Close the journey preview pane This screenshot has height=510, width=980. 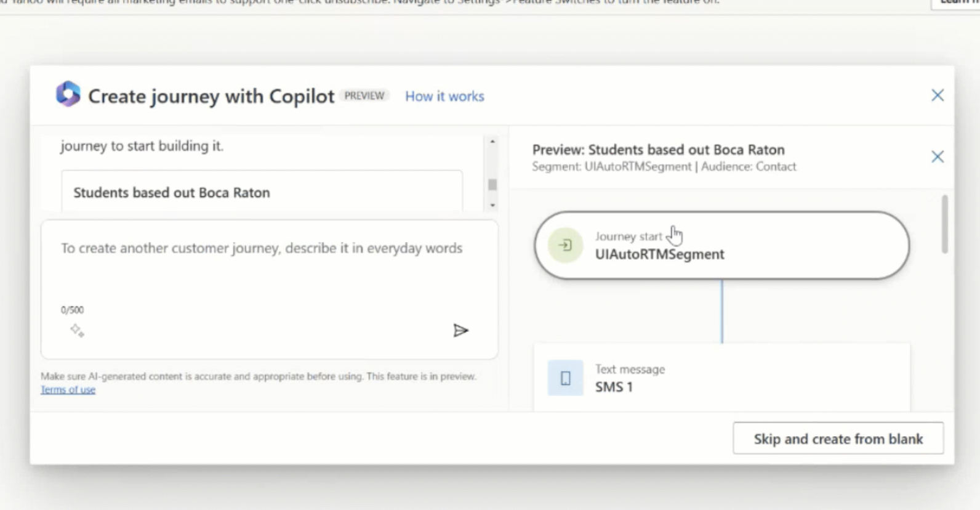coord(937,157)
